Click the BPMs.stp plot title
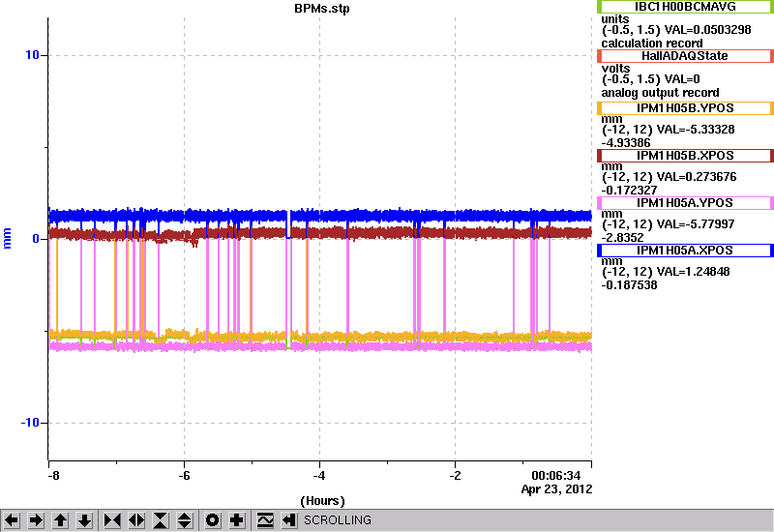Screen dimensions: 774x532 pos(322,9)
